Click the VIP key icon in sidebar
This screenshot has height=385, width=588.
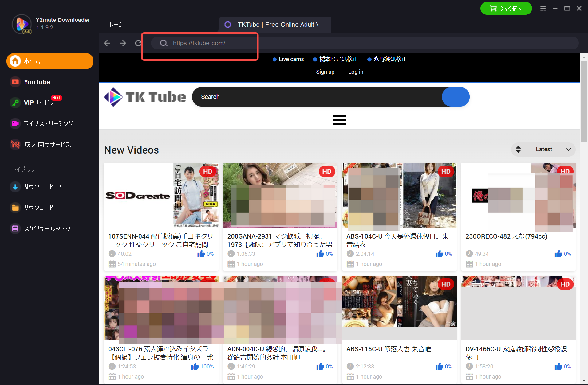click(x=15, y=103)
